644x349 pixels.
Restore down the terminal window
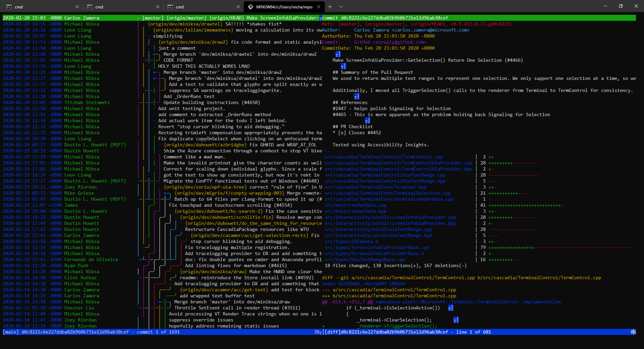pos(621,6)
